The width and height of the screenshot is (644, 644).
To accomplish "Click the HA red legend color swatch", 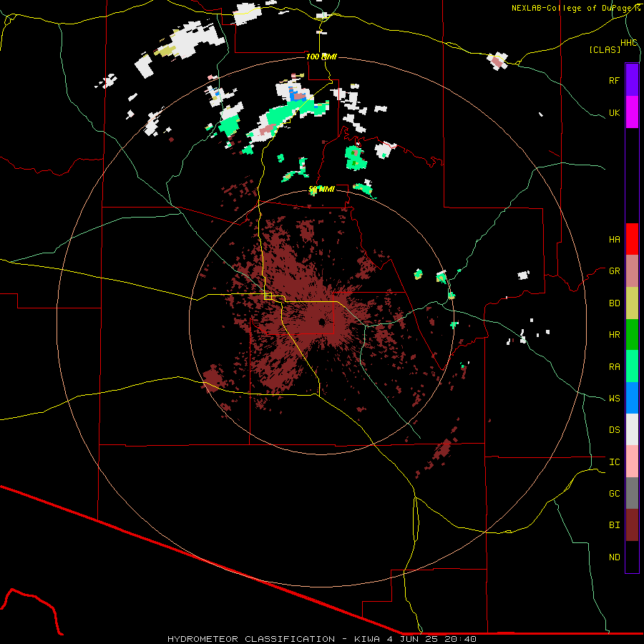I will point(632,239).
